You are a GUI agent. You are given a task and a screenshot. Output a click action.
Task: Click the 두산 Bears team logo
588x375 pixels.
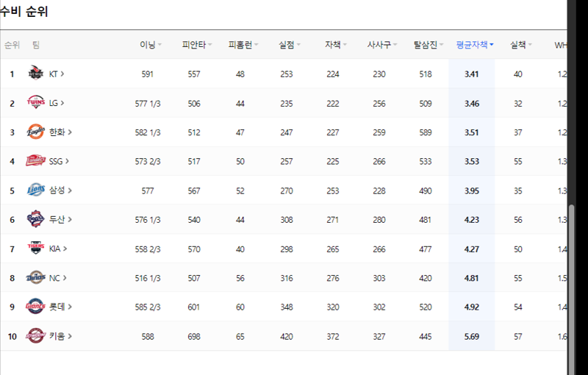coord(36,218)
